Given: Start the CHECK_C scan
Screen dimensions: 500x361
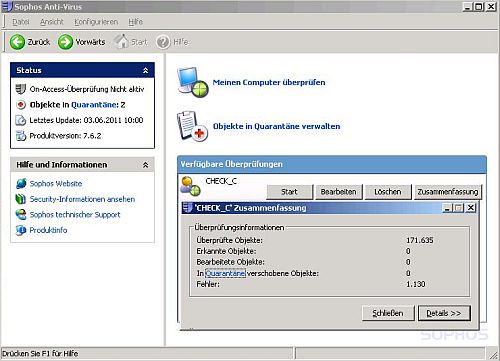Looking at the screenshot, I should click(289, 192).
